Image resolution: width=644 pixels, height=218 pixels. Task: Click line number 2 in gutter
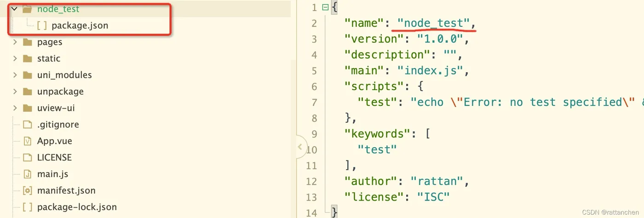point(314,23)
